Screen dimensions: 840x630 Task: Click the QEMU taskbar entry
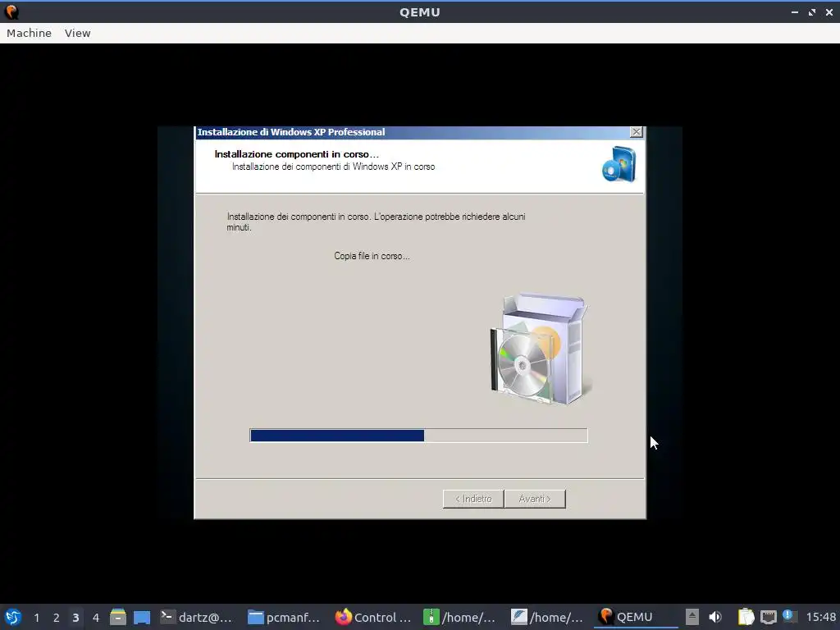(x=635, y=617)
